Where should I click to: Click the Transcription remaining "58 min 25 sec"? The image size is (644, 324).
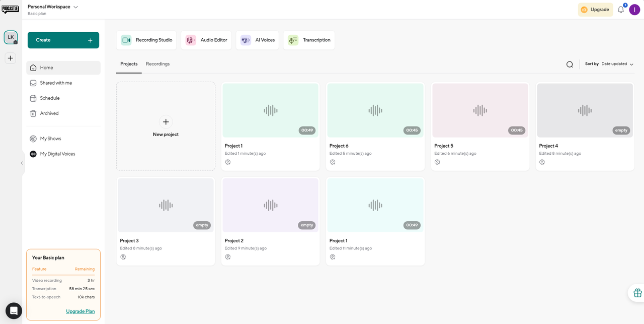pyautogui.click(x=82, y=289)
